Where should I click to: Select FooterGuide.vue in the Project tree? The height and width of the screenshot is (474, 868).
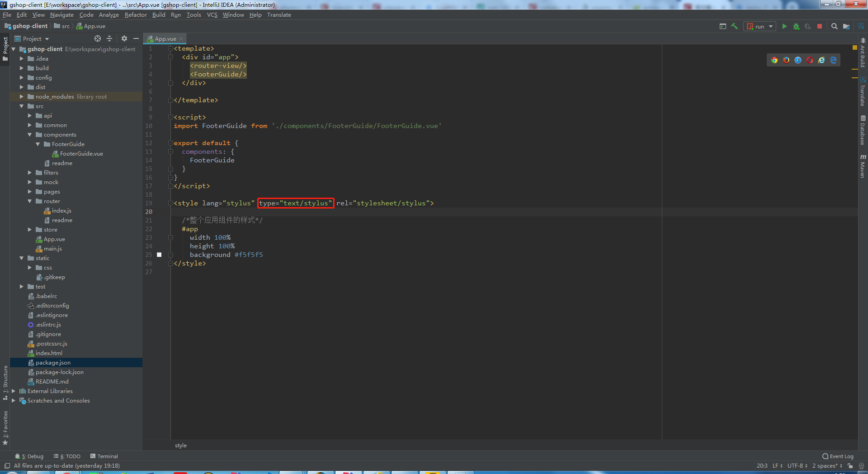pos(82,153)
